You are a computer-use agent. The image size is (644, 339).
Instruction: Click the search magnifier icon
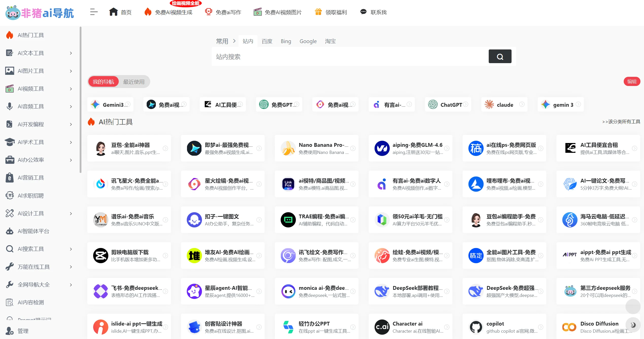(500, 56)
